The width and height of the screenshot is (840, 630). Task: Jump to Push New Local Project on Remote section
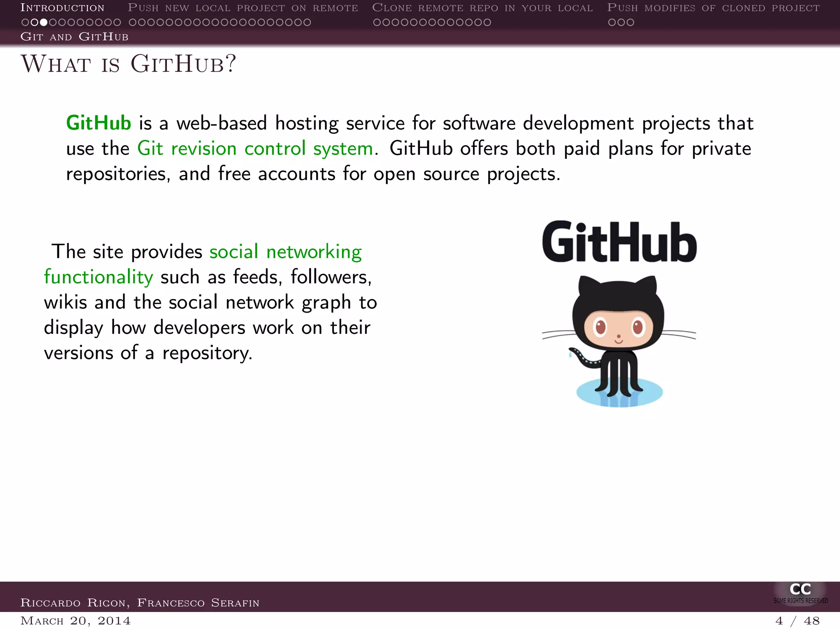click(243, 8)
